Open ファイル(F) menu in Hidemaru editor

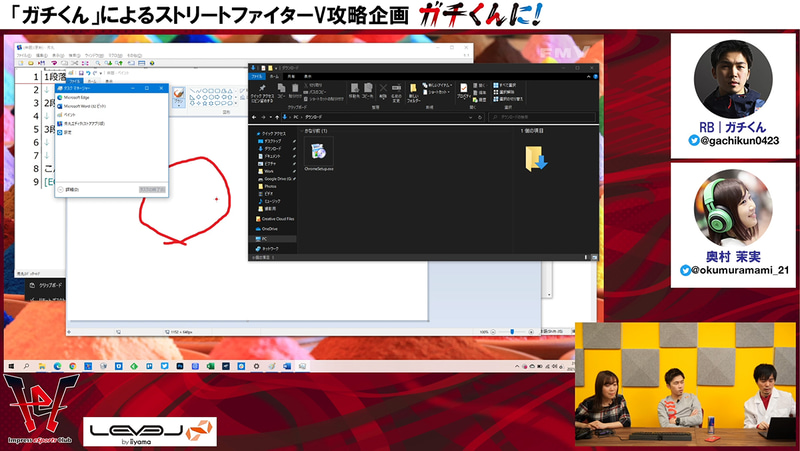point(23,55)
